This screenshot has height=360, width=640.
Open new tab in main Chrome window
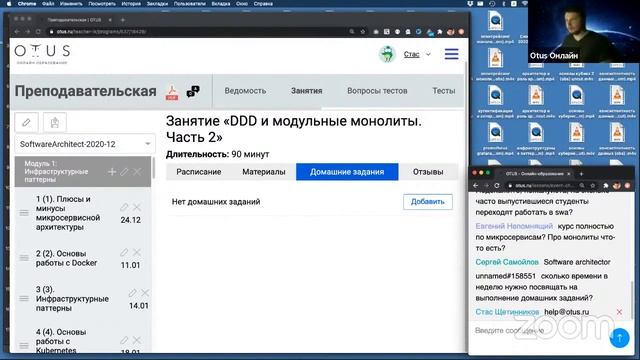click(123, 20)
